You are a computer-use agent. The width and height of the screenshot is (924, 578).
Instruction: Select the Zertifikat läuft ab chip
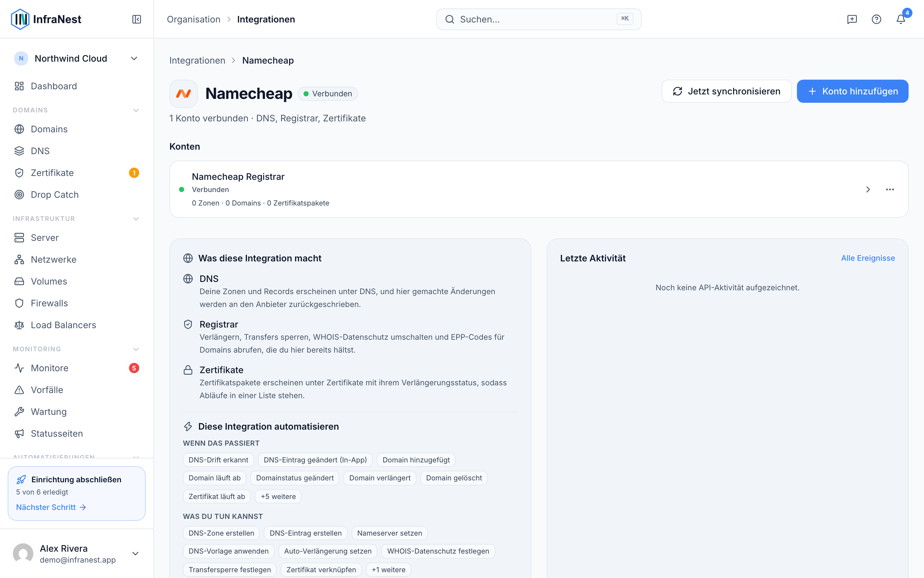[217, 496]
